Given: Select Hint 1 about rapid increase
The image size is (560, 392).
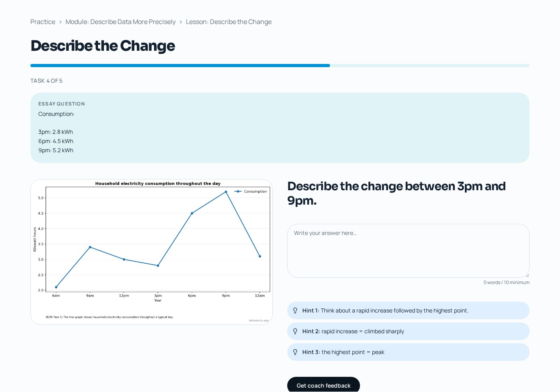Looking at the screenshot, I should (408, 310).
